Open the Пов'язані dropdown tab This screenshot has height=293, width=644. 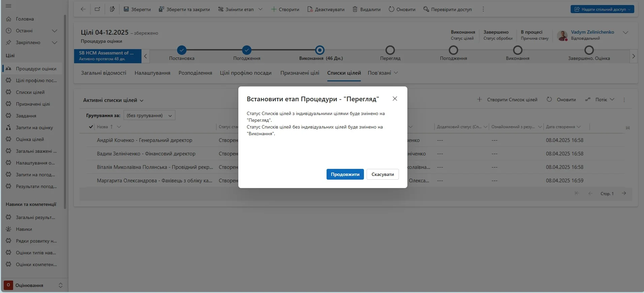382,73
